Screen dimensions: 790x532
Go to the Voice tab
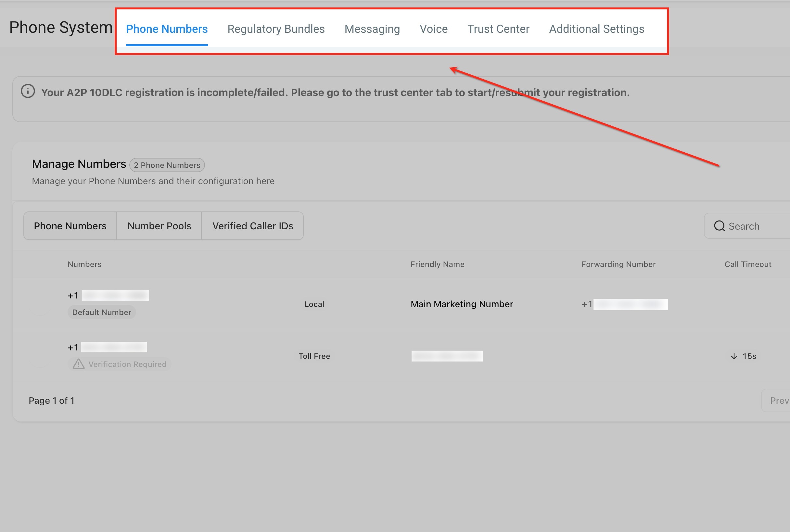433,29
